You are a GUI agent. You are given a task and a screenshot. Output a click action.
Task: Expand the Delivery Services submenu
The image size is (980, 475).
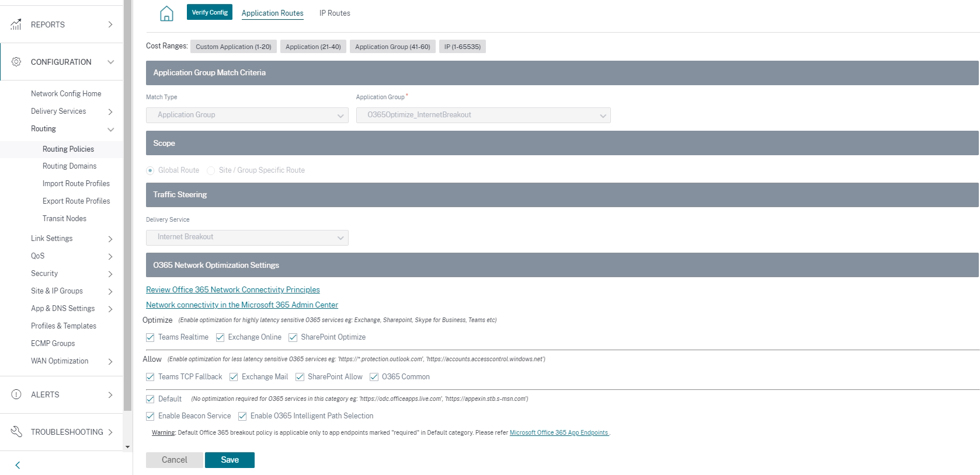pyautogui.click(x=110, y=111)
